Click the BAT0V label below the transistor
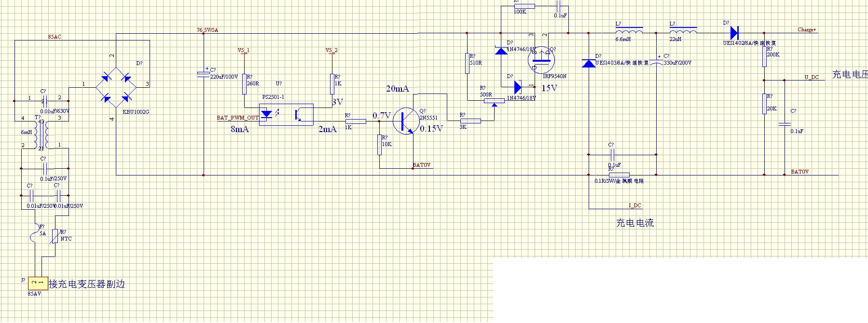 point(422,165)
